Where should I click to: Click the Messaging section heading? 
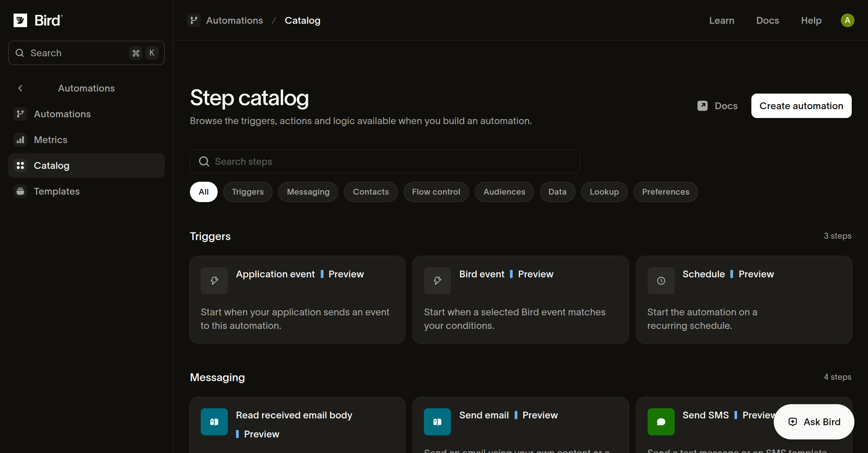click(x=217, y=377)
